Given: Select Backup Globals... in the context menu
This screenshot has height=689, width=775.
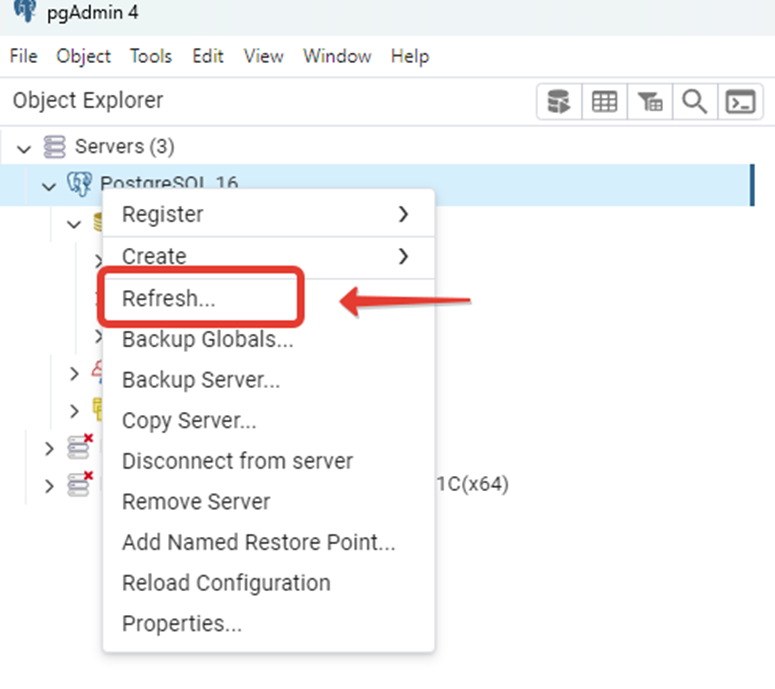Looking at the screenshot, I should point(268,340).
